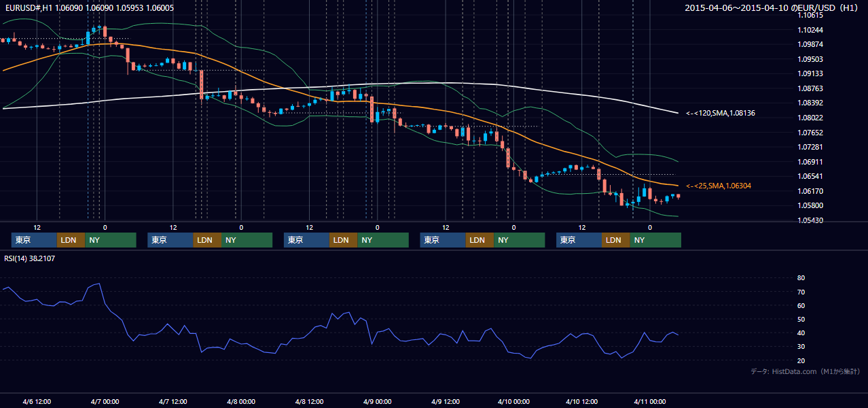Click price axis label 1.08763
Image resolution: width=868 pixels, height=408 pixels.
[x=810, y=88]
